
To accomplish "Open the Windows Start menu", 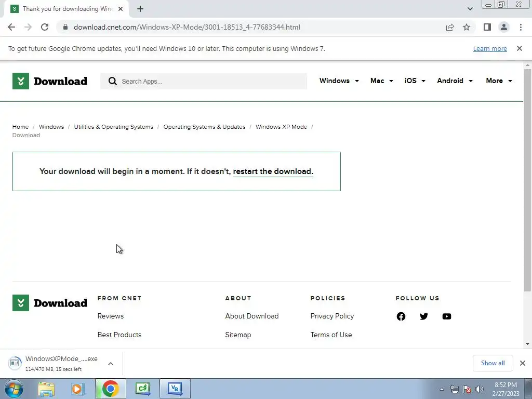I will coord(14,389).
